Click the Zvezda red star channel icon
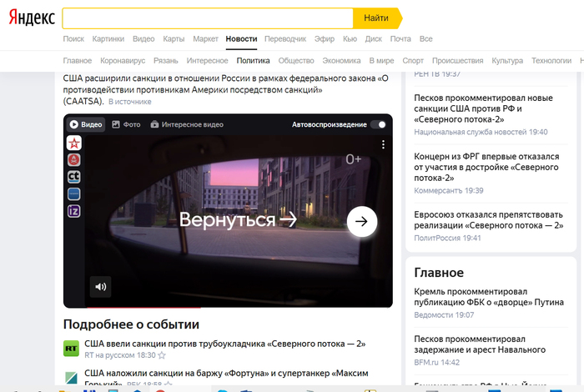Image resolution: width=584 pixels, height=392 pixels. tap(73, 143)
